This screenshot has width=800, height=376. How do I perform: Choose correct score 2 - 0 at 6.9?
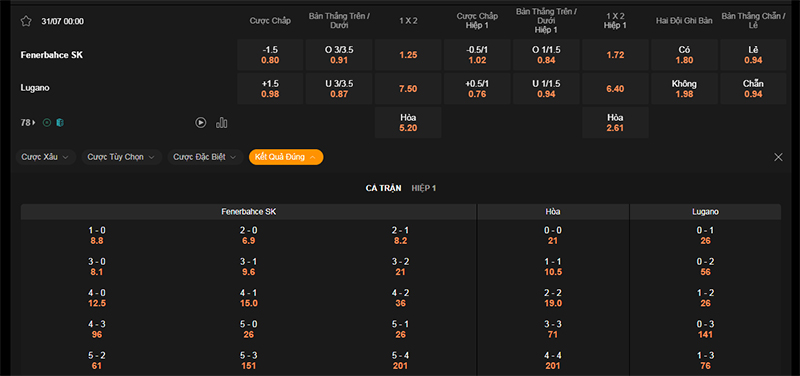point(248,235)
